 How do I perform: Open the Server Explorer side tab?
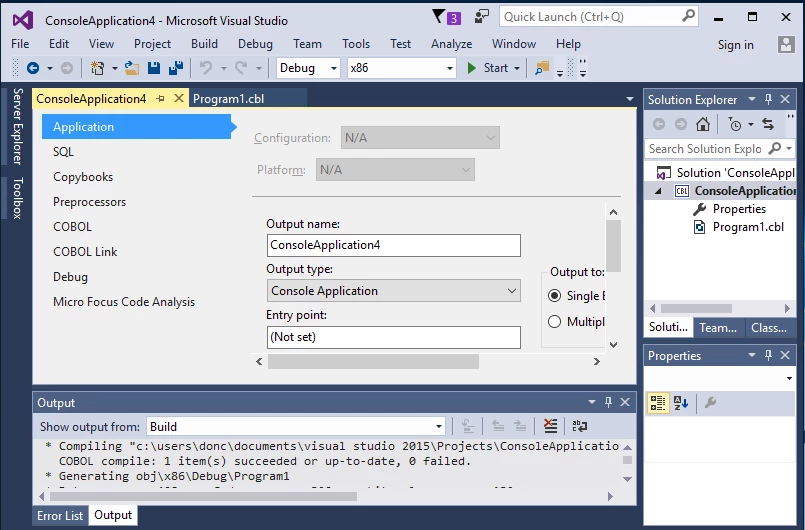[17, 126]
